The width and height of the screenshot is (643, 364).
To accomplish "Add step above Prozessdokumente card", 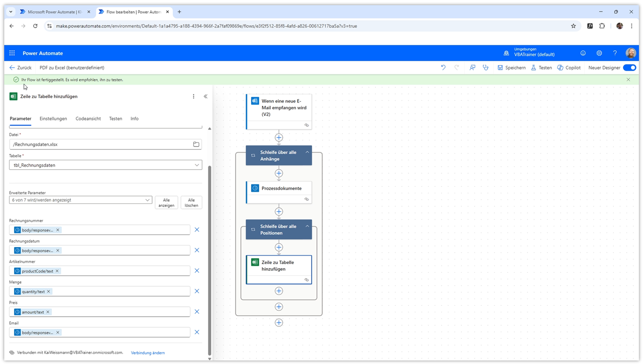I will [279, 173].
